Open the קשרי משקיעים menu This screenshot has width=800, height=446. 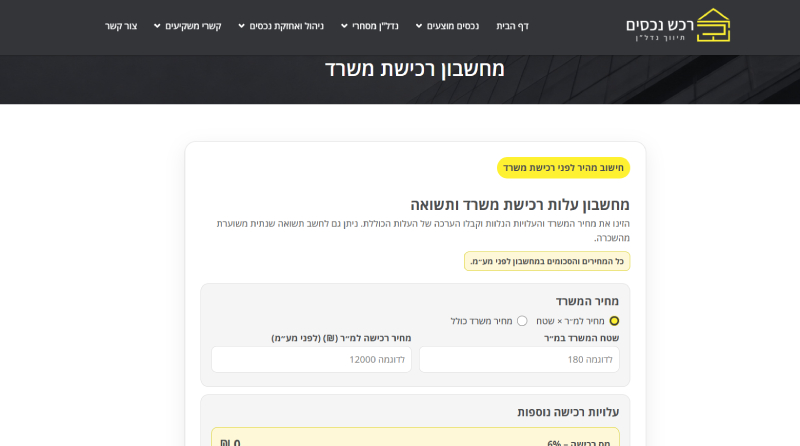click(x=193, y=26)
